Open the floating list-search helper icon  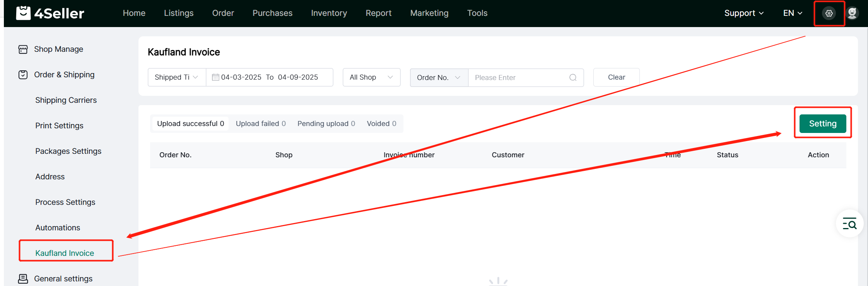click(x=849, y=224)
